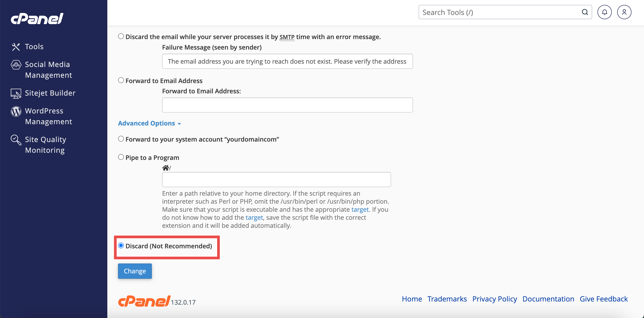
Task: Click the Change button
Action: [x=135, y=271]
